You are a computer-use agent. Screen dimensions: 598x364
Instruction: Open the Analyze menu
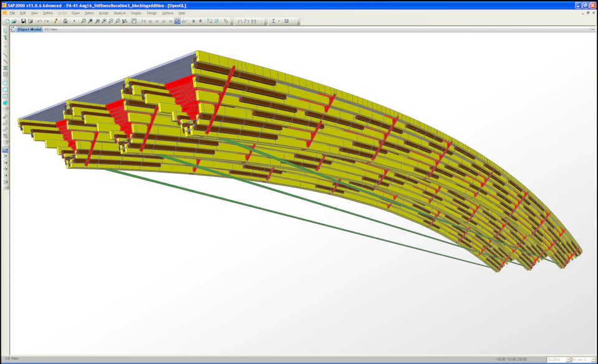click(x=120, y=13)
